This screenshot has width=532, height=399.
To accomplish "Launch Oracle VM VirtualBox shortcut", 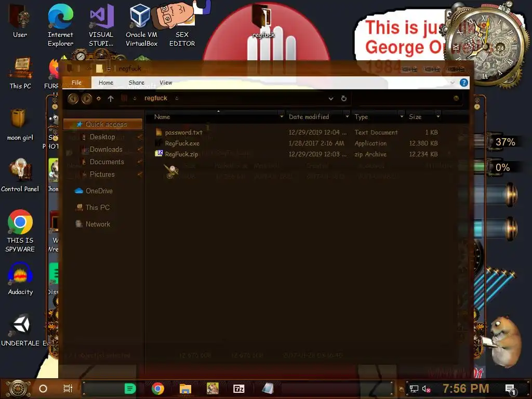I will (141, 25).
